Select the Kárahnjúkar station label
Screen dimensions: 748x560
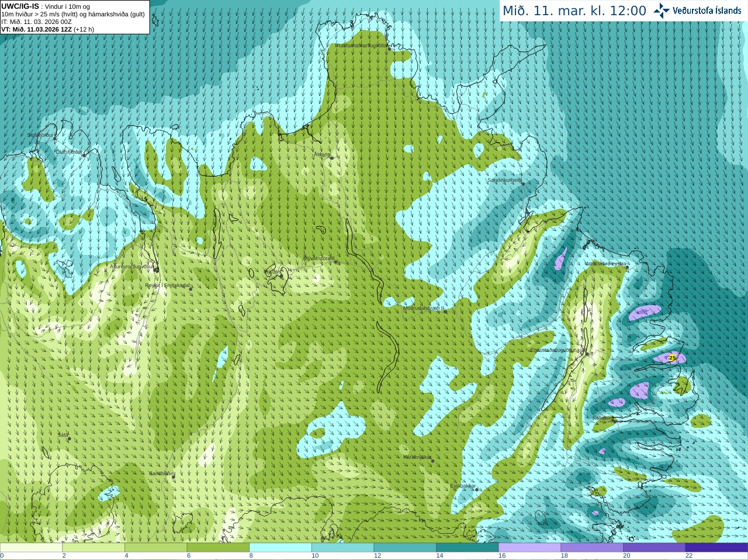[417, 457]
